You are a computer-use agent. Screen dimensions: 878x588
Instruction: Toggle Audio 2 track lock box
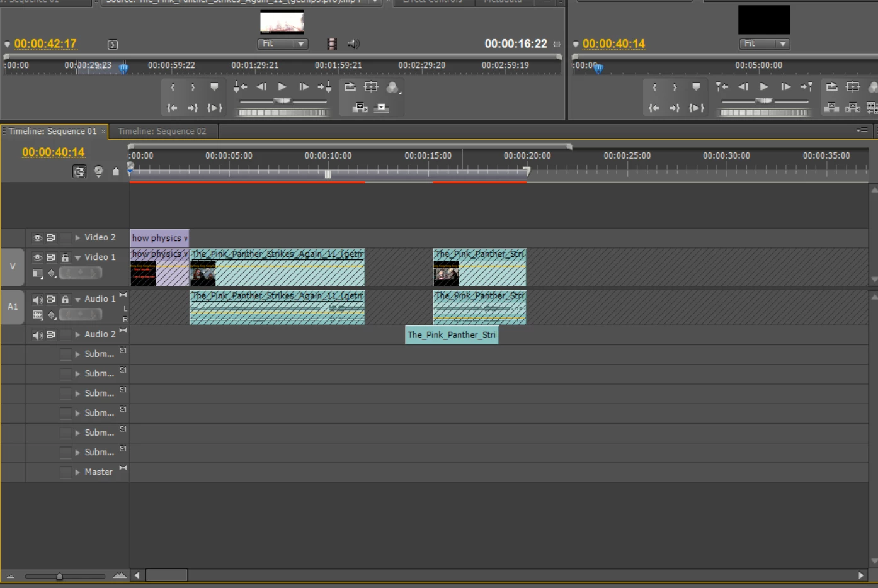(65, 335)
